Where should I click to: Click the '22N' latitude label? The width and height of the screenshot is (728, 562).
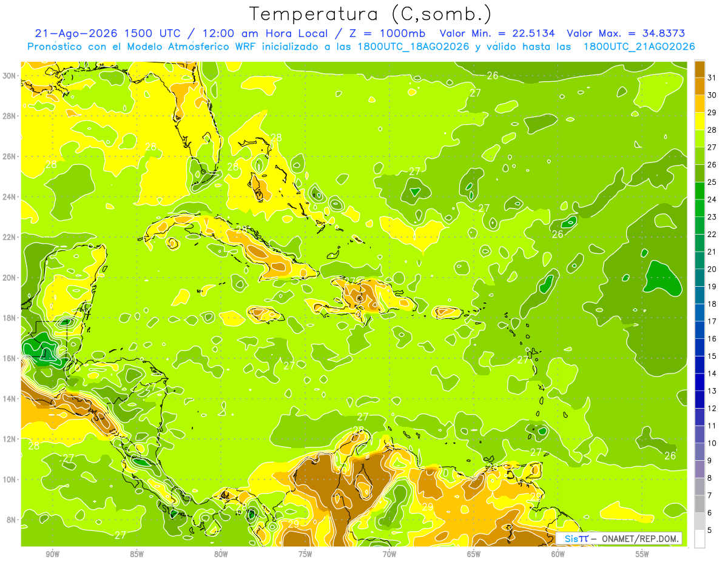[10, 237]
